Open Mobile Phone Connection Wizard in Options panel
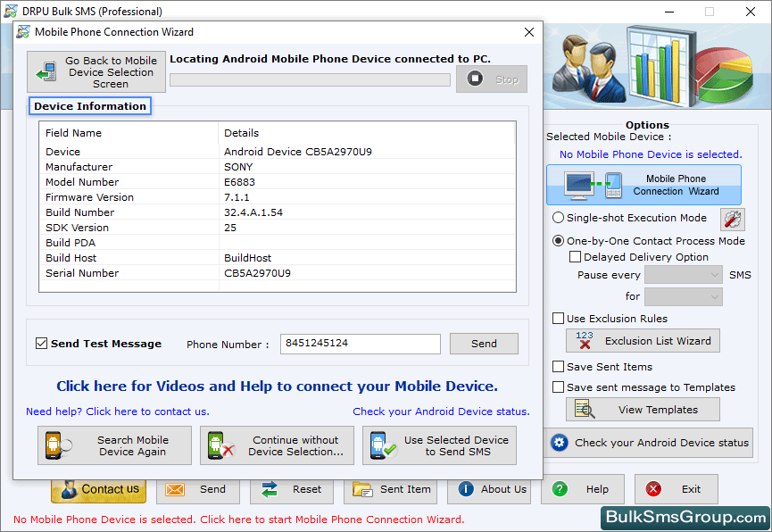 click(643, 185)
